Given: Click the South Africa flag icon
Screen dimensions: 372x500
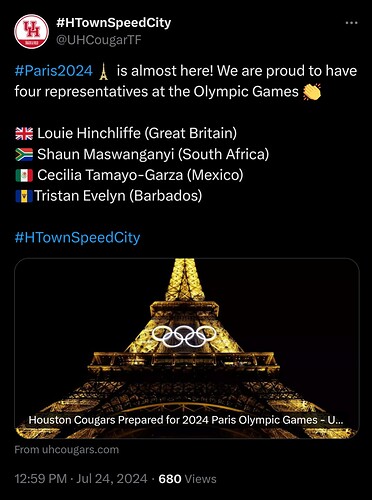Looking at the screenshot, I should tap(24, 154).
